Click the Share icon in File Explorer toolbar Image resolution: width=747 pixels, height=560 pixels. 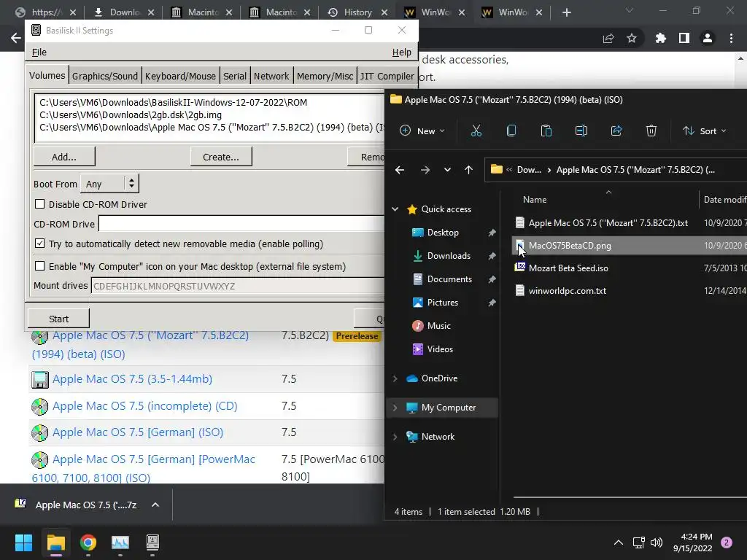pyautogui.click(x=616, y=131)
